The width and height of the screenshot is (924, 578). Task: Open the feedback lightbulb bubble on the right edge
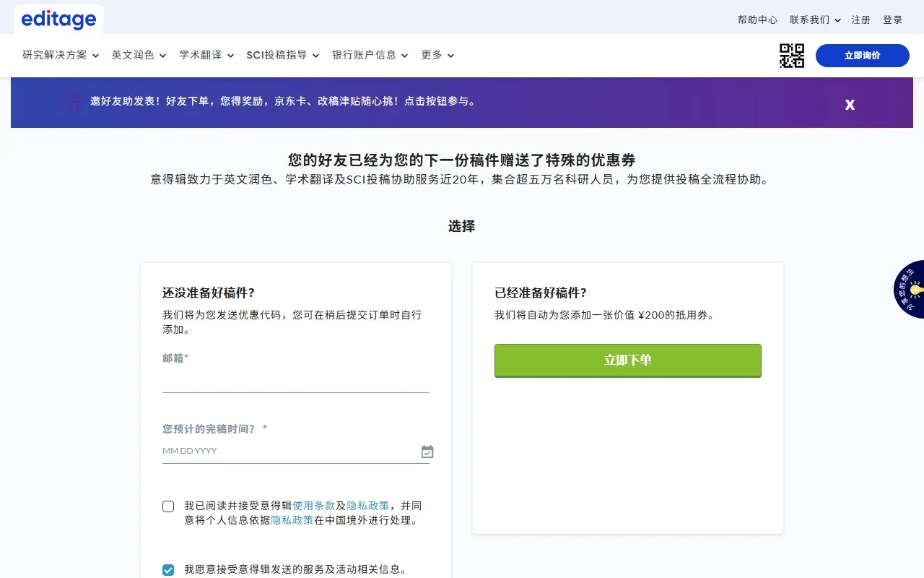point(915,289)
